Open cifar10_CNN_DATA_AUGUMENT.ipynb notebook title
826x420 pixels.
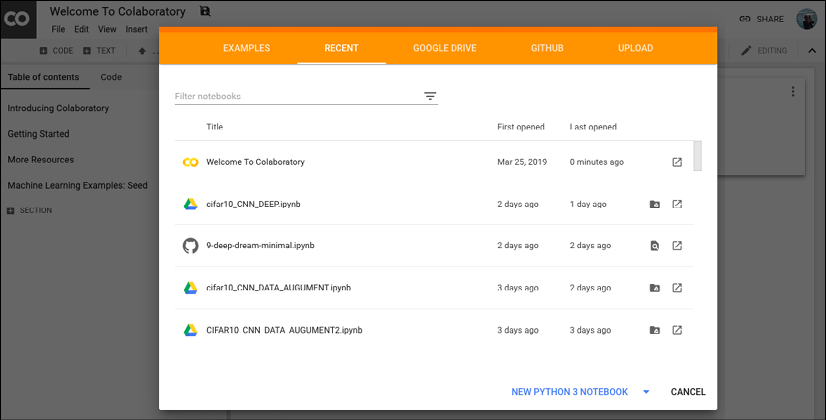pos(279,288)
